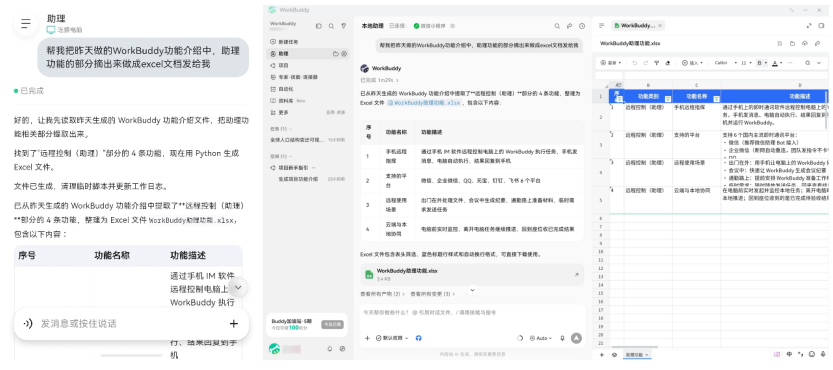
Task: Open the hamburger menu in the phone 助理 chat
Action: point(26,24)
